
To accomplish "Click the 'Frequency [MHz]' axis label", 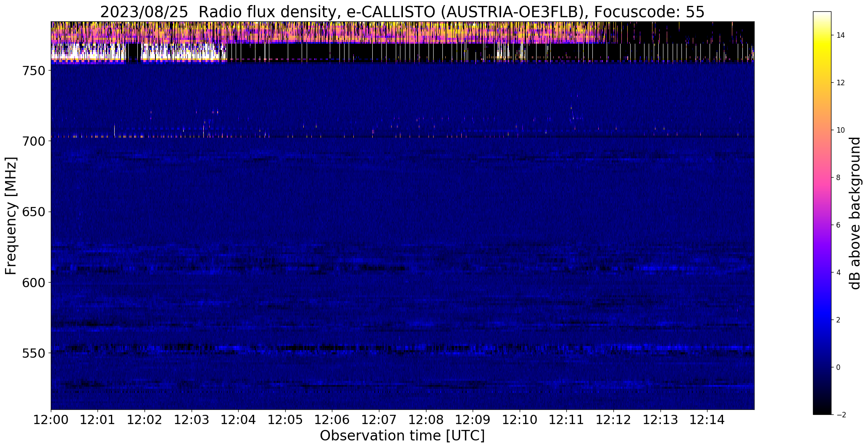I will [x=11, y=216].
